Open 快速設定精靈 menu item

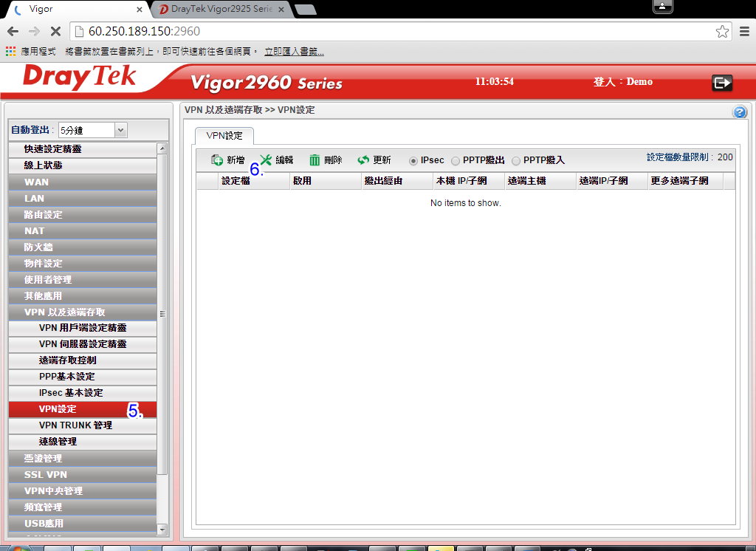(83, 149)
